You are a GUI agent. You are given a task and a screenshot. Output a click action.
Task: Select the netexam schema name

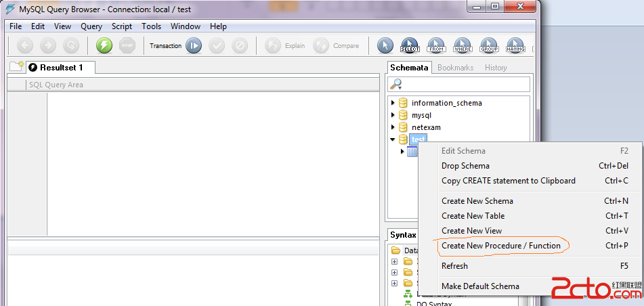pos(427,127)
